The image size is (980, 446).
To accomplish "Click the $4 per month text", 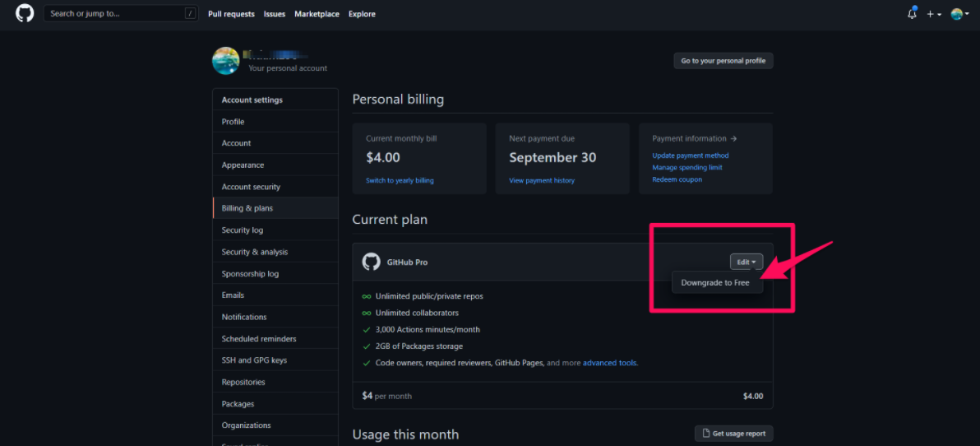I will coord(387,396).
